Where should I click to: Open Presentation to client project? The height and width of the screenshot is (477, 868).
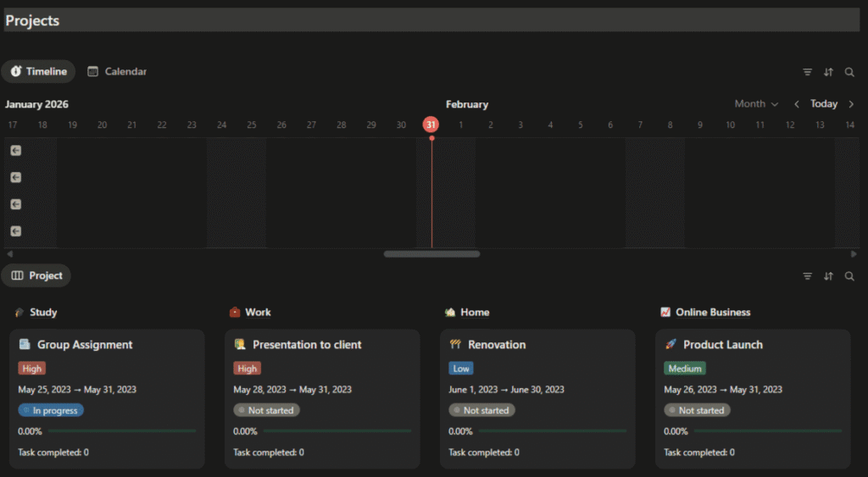[x=307, y=345]
